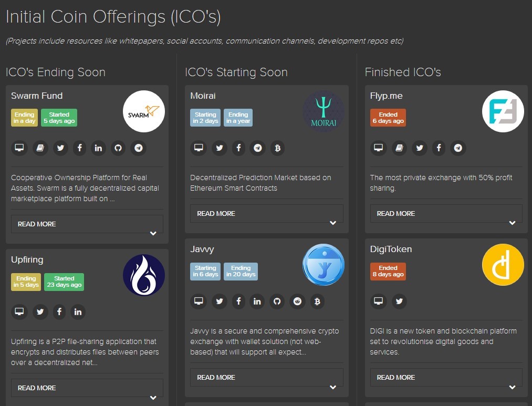Visit Flyp.me website monitor icon
The image size is (532, 406).
pos(378,148)
